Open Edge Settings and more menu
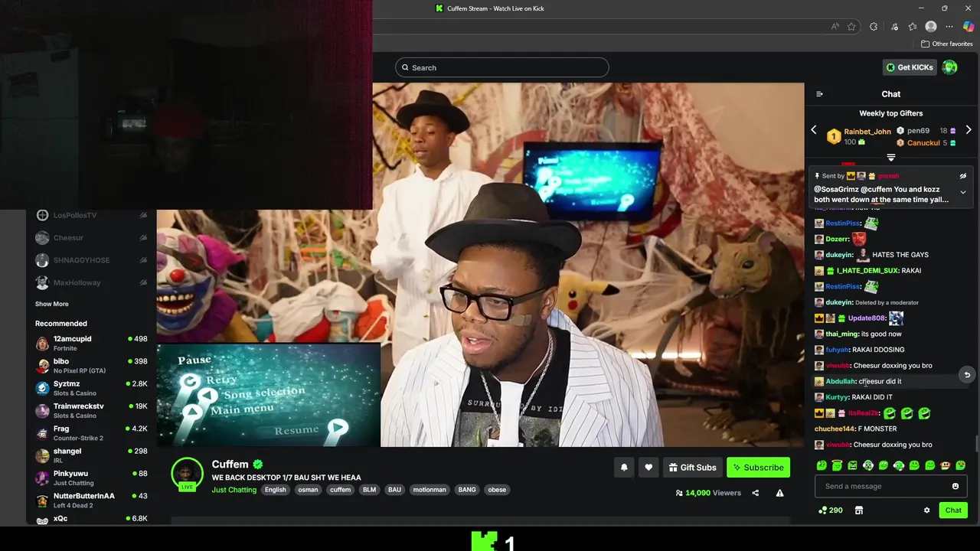980x551 pixels. pyautogui.click(x=949, y=27)
